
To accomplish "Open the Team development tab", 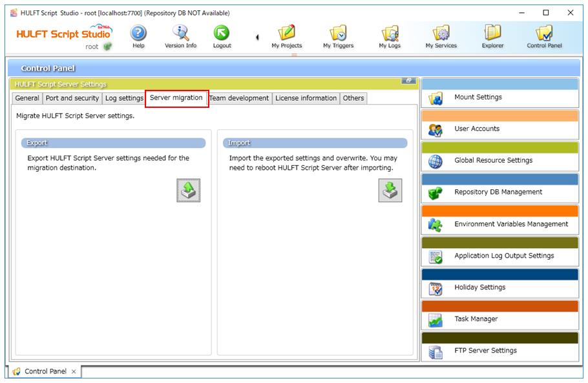I will click(239, 98).
